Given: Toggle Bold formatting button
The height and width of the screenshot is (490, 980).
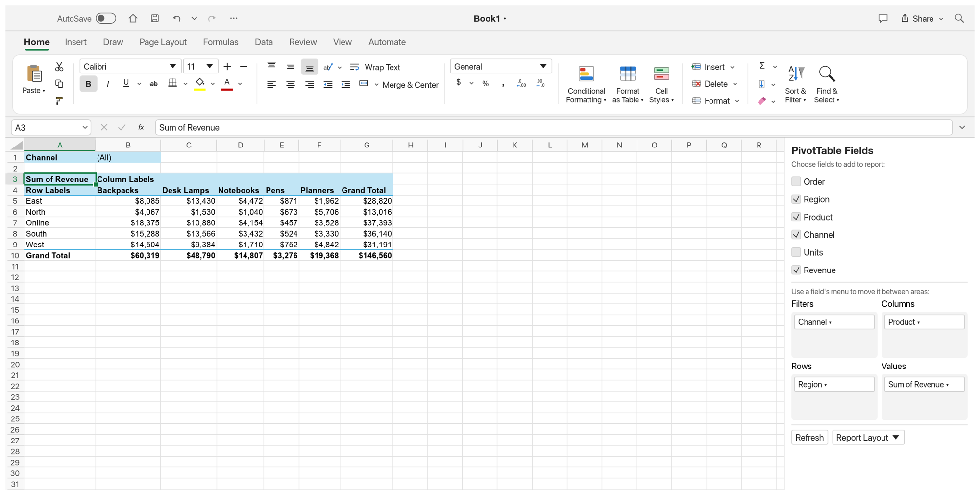Looking at the screenshot, I should [x=88, y=84].
